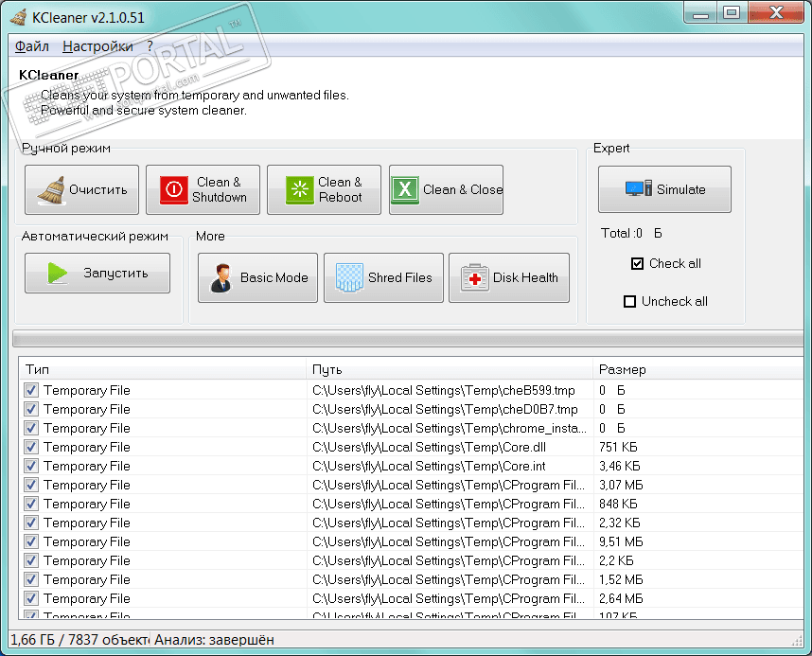Image resolution: width=812 pixels, height=656 pixels.
Task: Select path Temp\cheD0B7.tmp
Action: pos(445,409)
